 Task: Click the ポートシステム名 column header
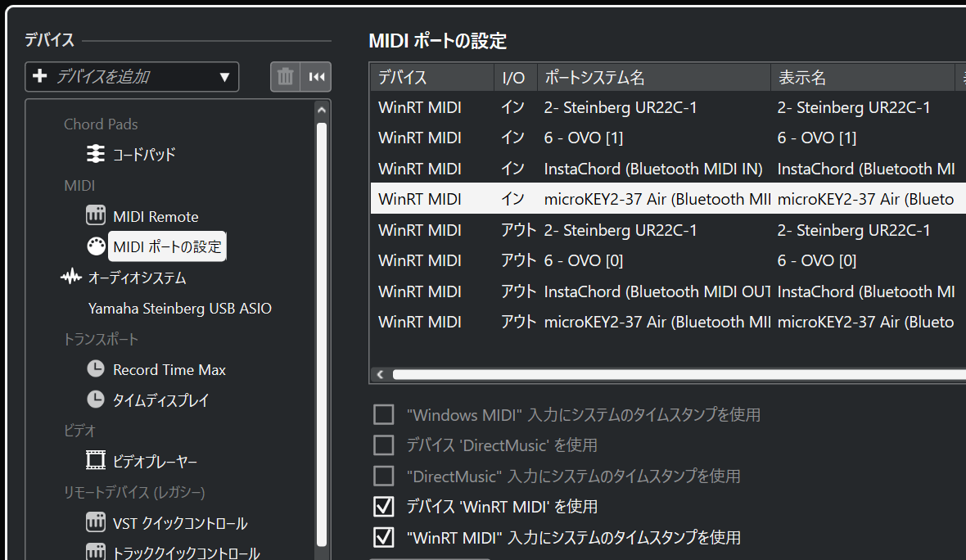[654, 77]
